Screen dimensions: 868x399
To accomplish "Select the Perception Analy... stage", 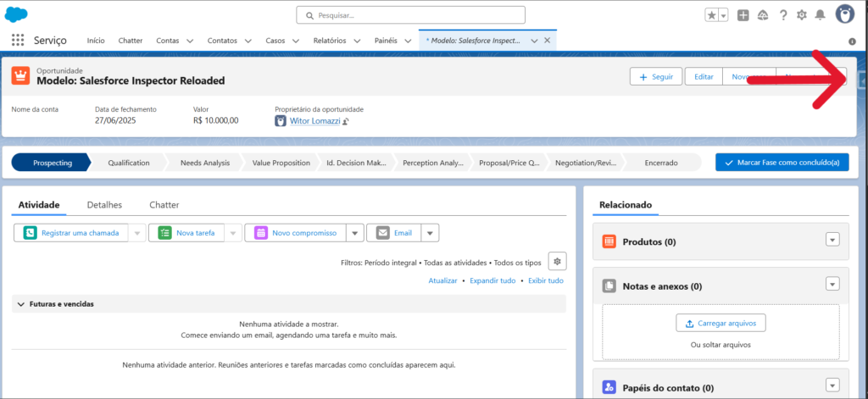I will [433, 163].
